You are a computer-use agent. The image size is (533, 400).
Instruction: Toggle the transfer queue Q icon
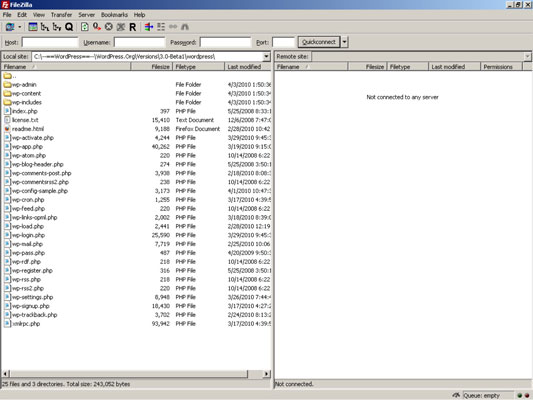click(69, 27)
